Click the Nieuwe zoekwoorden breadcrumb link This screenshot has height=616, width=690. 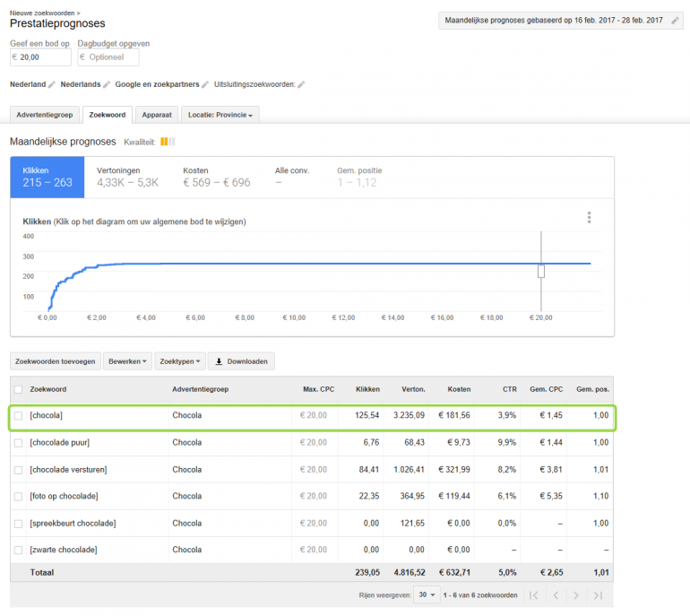tap(42, 13)
